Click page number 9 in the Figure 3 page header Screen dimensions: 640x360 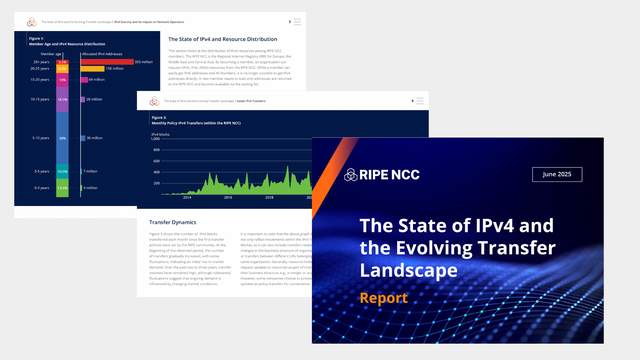pyautogui.click(x=412, y=101)
